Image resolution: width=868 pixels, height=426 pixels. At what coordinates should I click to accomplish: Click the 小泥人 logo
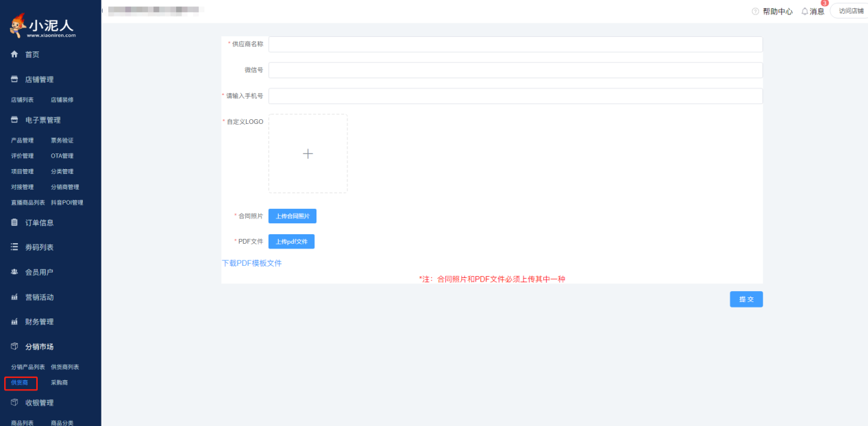coord(42,26)
